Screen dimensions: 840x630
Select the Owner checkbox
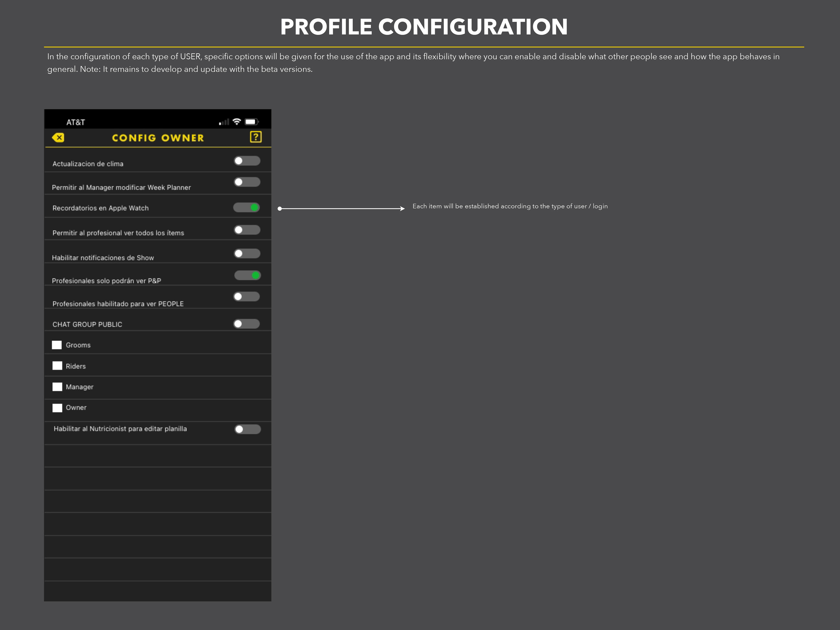click(x=57, y=408)
